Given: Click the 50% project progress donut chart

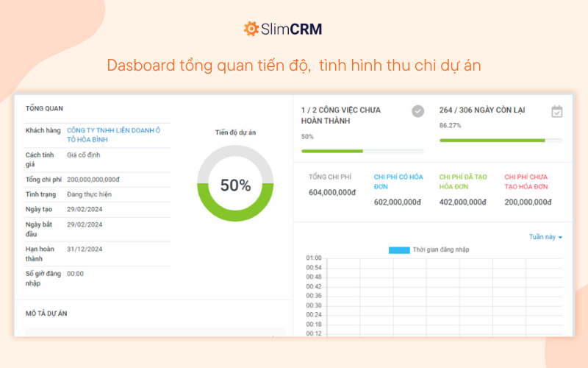Looking at the screenshot, I should [x=235, y=183].
